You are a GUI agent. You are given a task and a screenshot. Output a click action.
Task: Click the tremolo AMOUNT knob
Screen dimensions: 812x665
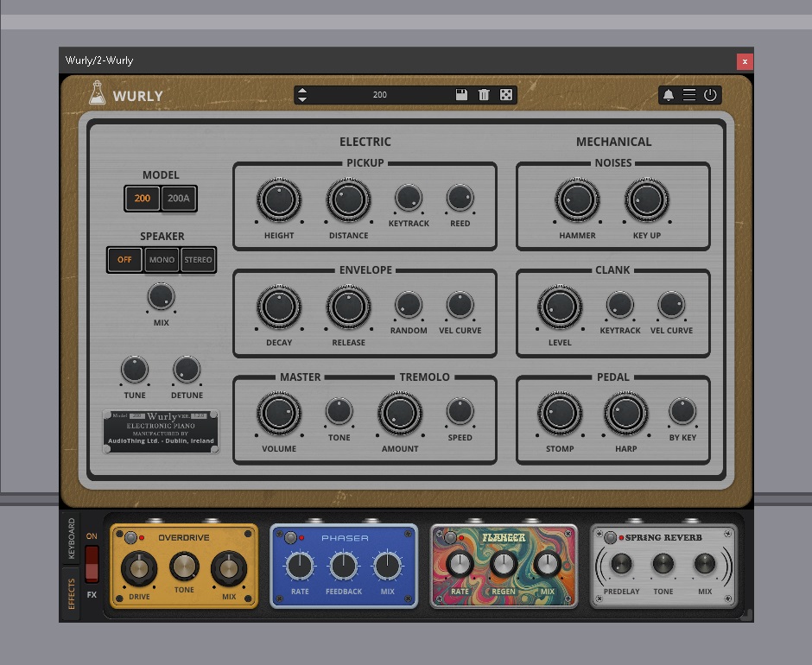point(400,414)
